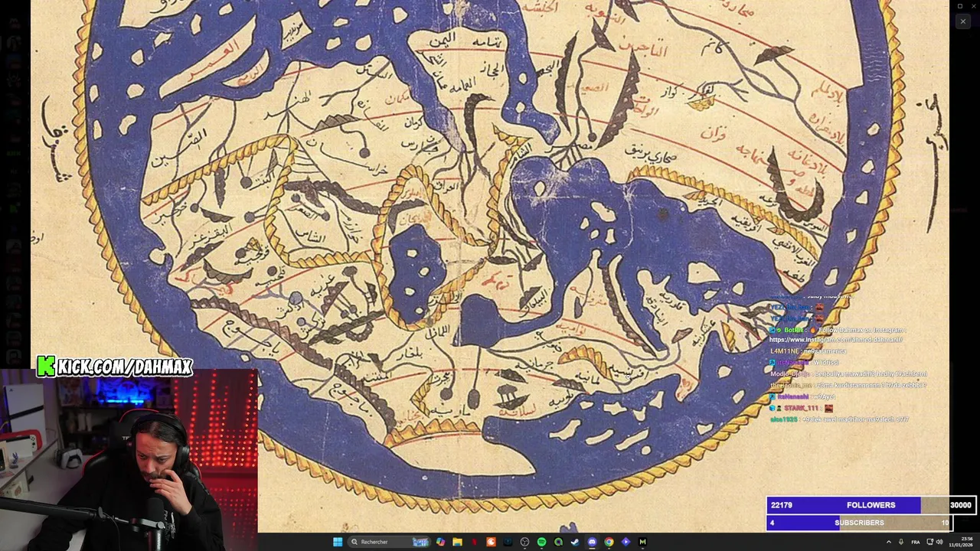Click chat username BotRix
This screenshot has width=980, height=551.
(x=794, y=330)
